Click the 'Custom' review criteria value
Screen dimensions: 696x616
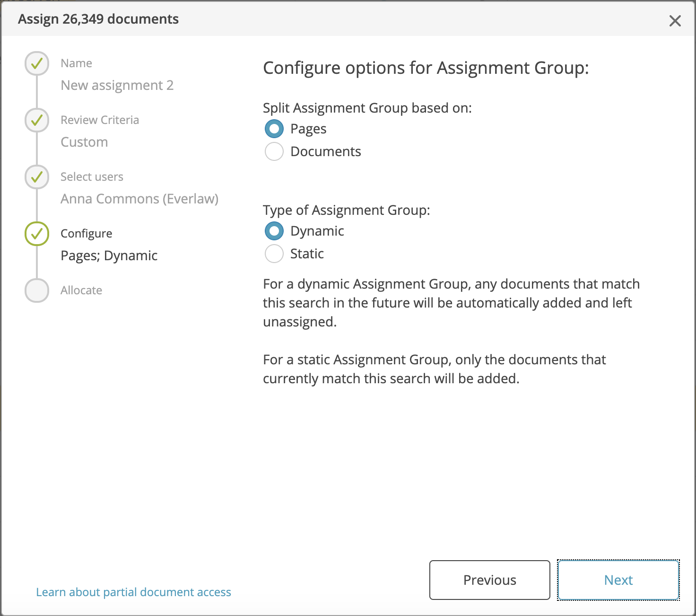[84, 142]
